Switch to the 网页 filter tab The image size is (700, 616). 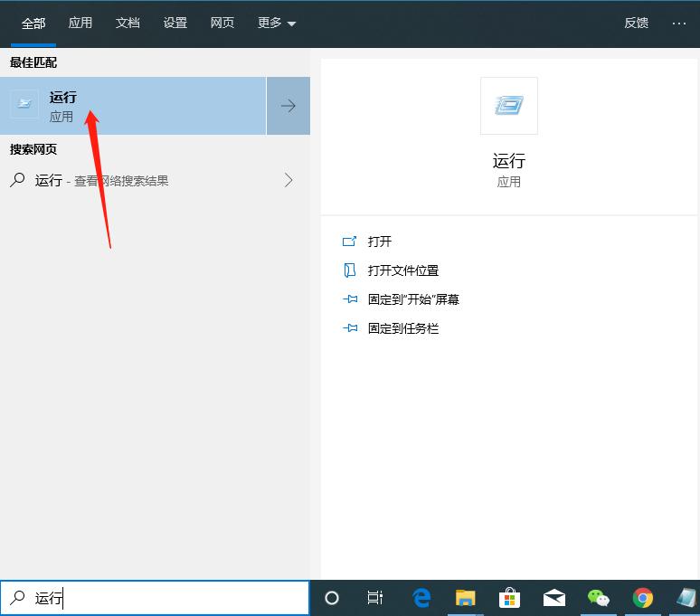coord(222,23)
